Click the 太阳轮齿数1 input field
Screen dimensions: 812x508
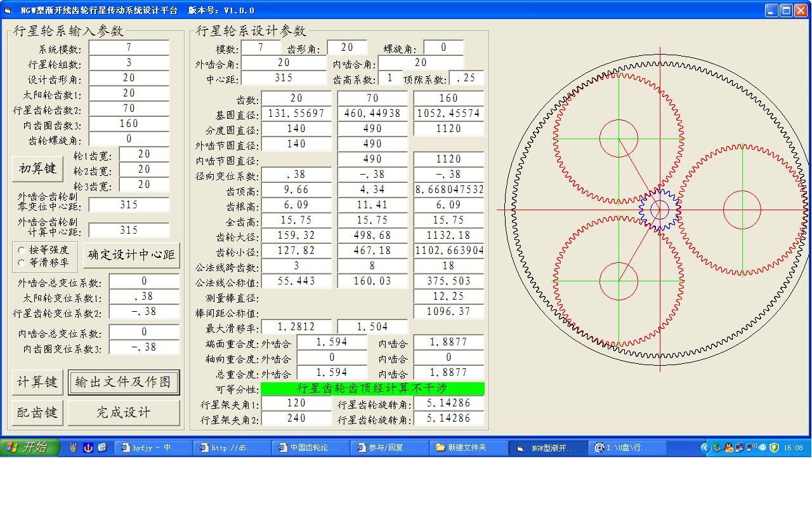129,93
